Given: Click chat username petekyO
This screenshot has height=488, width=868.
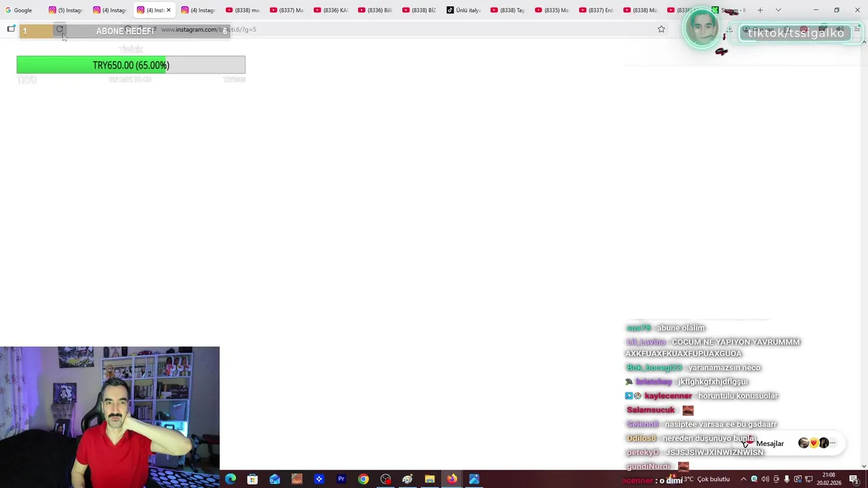Looking at the screenshot, I should (x=643, y=453).
